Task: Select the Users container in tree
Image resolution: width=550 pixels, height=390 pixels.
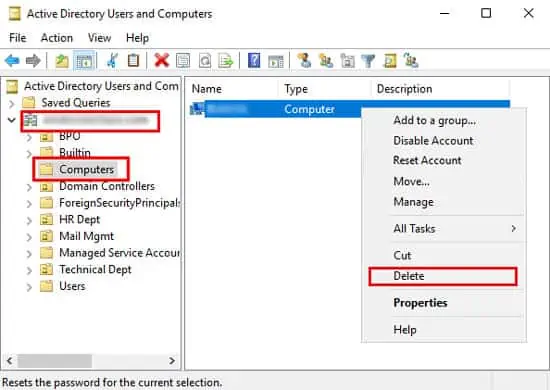Action: point(72,286)
